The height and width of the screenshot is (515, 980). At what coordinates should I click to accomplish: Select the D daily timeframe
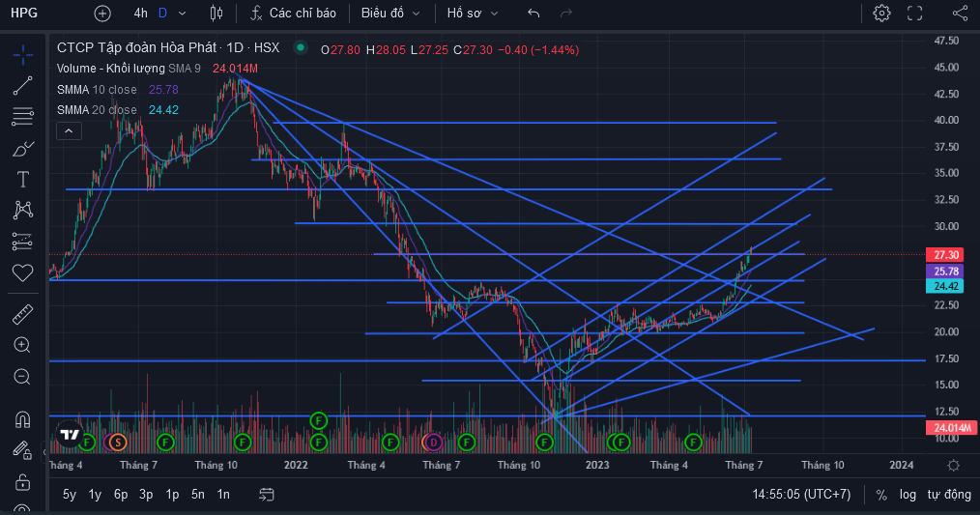click(162, 14)
